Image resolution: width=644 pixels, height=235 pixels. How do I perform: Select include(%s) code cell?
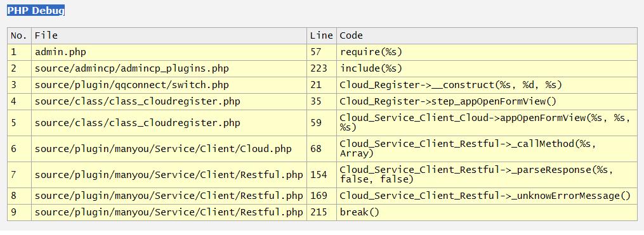(487, 69)
